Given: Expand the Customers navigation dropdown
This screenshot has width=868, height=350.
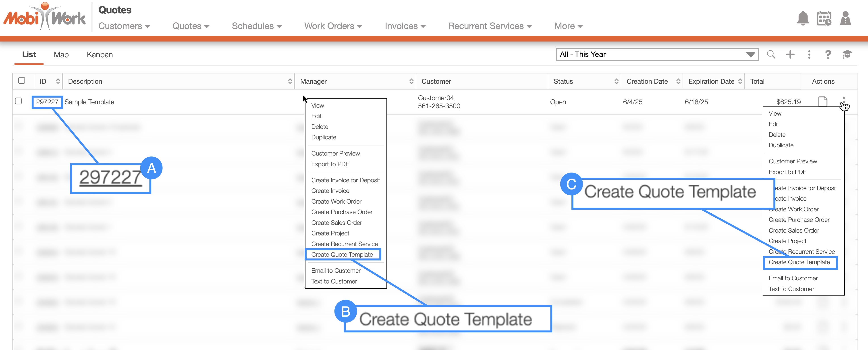Looking at the screenshot, I should point(124,26).
